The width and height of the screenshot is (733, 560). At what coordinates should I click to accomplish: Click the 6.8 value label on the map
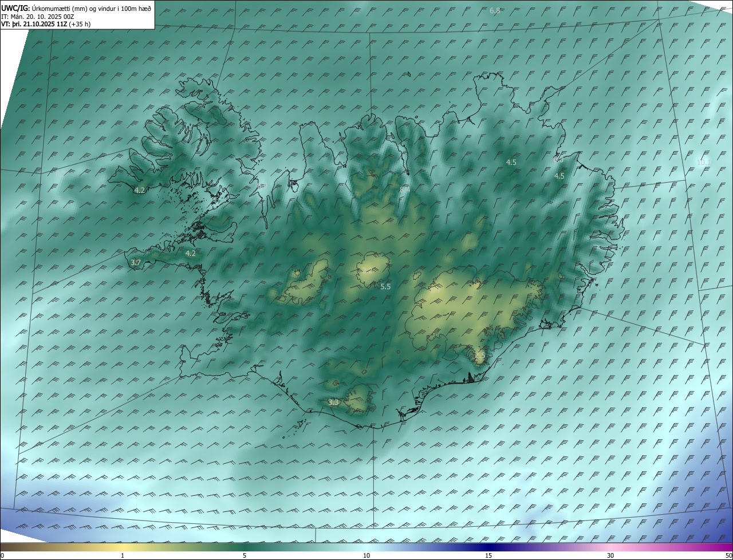[495, 11]
